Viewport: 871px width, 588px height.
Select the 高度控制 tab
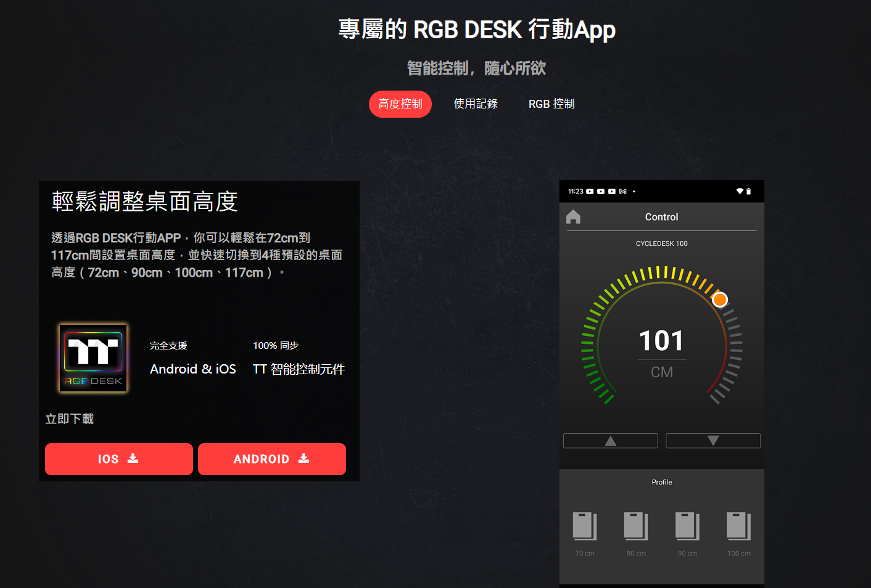click(400, 104)
